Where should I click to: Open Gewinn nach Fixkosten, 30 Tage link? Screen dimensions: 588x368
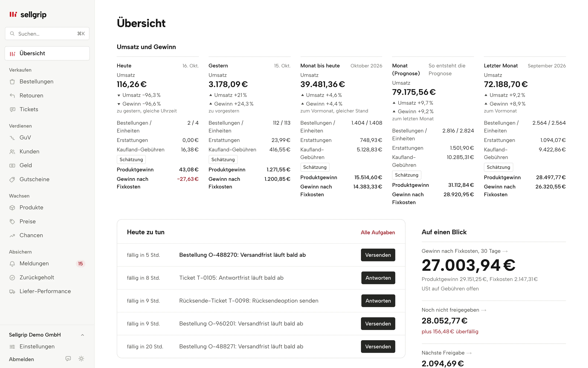coord(465,251)
